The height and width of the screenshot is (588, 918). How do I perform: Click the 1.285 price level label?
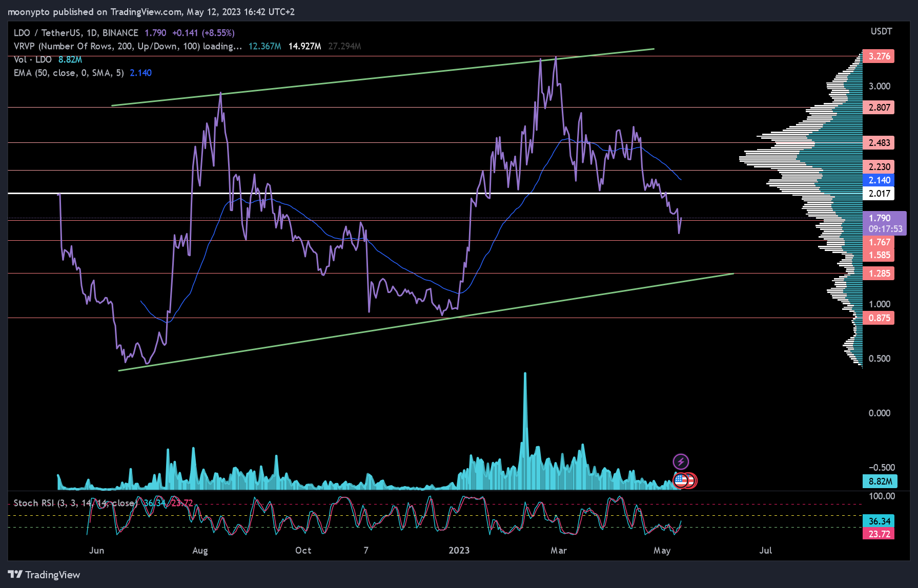[x=879, y=274]
